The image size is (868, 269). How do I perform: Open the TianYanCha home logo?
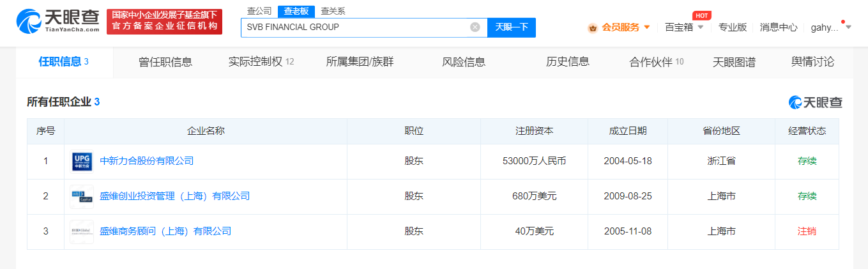pos(58,21)
